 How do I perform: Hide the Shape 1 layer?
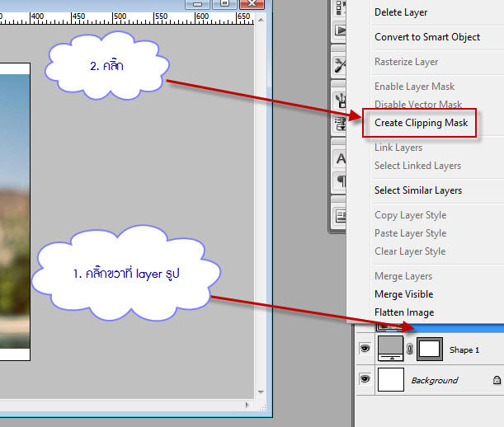click(x=365, y=349)
